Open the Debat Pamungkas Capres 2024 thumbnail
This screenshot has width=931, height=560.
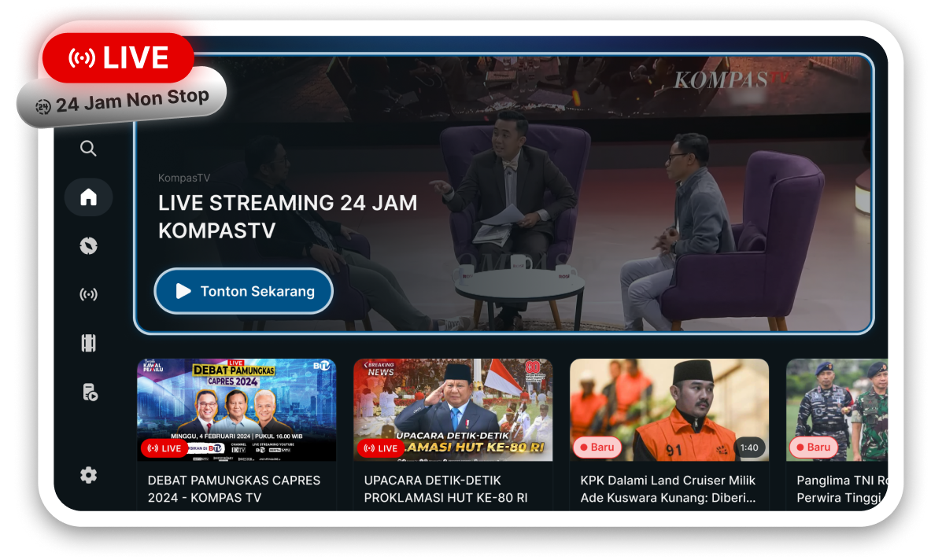(x=236, y=410)
